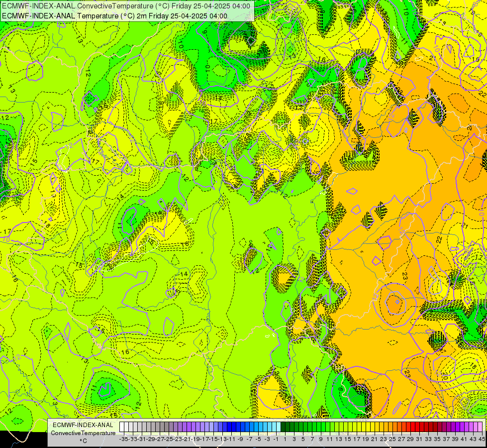Select the magenta swatch above 39
This screenshot has height=448, width=487.
453,427
